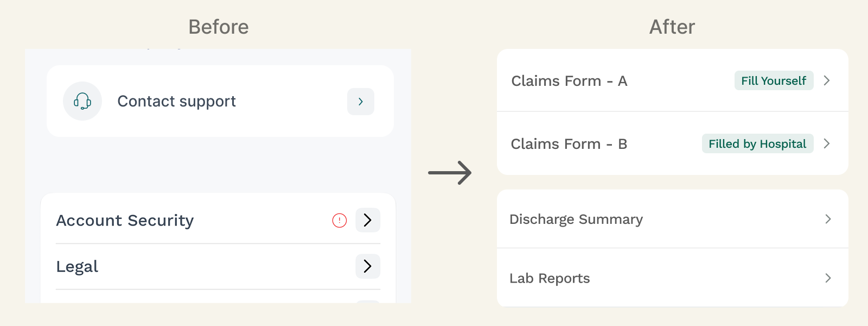The width and height of the screenshot is (868, 326).
Task: Open the Legal label
Action: click(x=77, y=267)
